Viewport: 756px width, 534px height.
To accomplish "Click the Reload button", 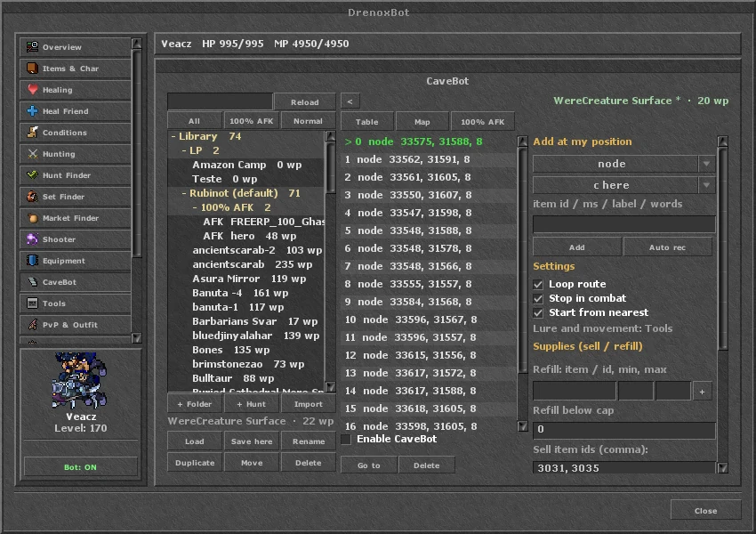I will [305, 101].
